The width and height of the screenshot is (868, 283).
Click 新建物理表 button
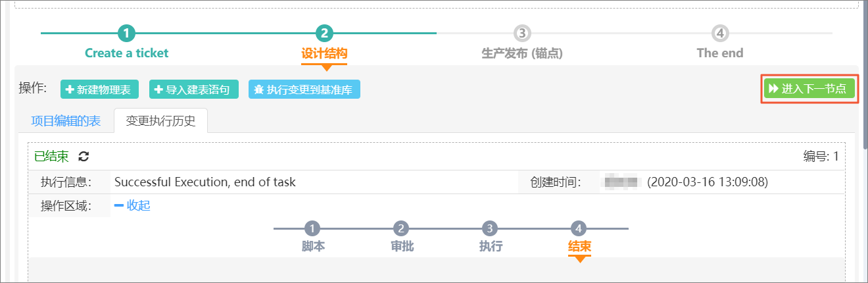pos(100,90)
